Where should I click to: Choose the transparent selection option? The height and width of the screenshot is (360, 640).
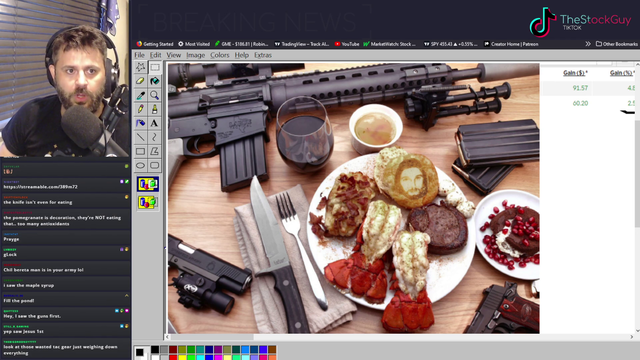coord(148,202)
